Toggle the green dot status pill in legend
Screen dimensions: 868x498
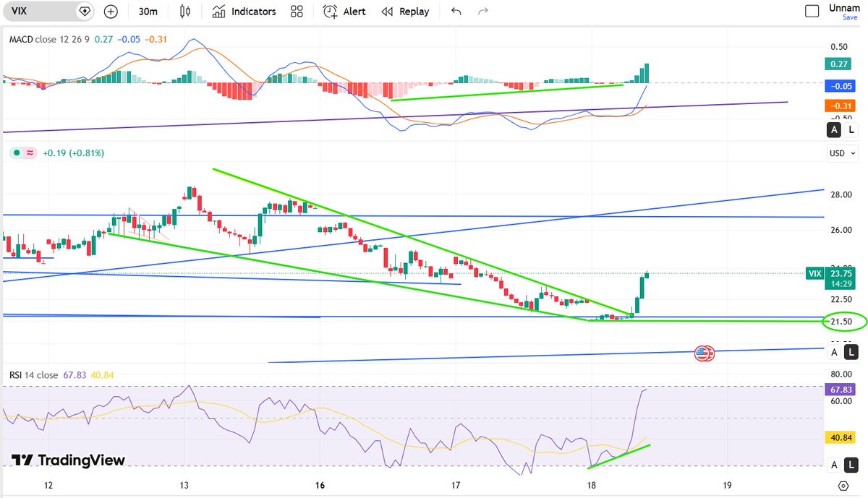coord(22,153)
